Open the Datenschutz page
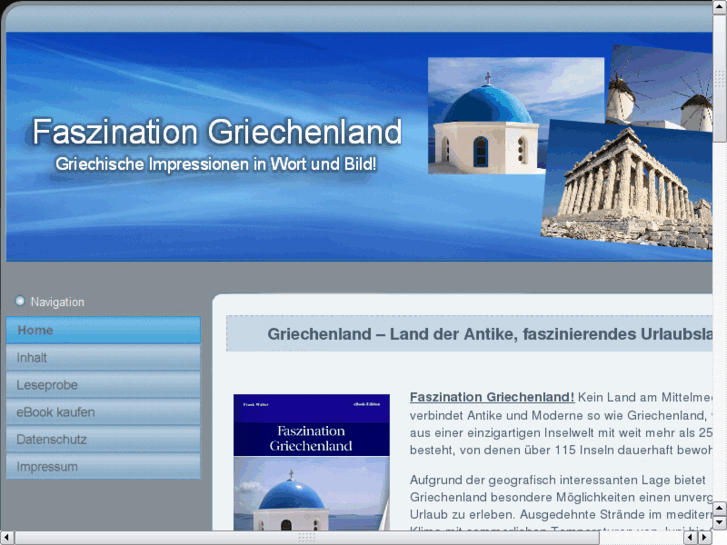Viewport: 727px width, 545px height. coord(103,439)
